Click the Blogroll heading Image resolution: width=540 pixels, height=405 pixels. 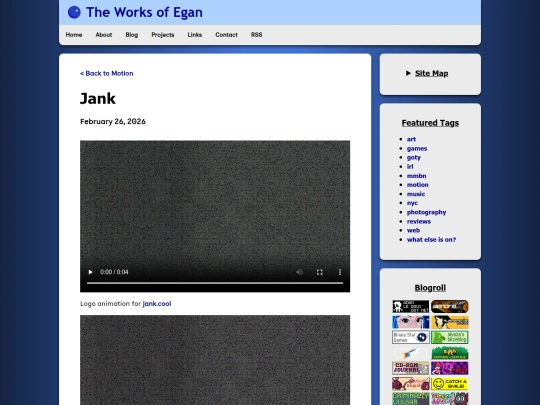(430, 288)
